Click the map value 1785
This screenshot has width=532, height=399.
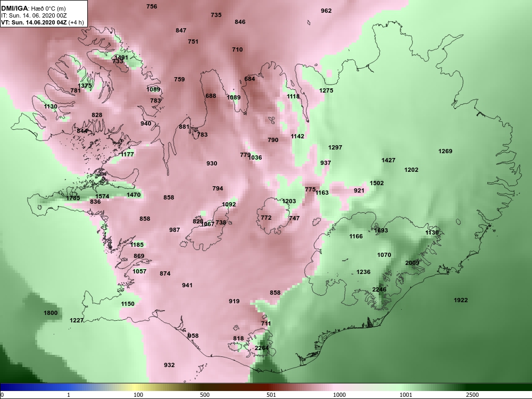coord(73,198)
